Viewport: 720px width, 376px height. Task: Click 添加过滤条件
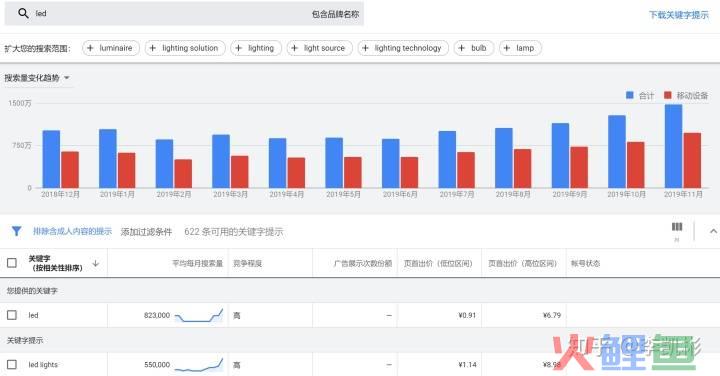tap(146, 232)
